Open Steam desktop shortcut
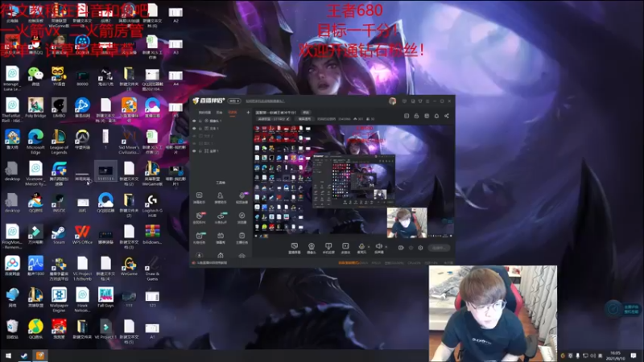The width and height of the screenshot is (644, 362). click(x=59, y=235)
